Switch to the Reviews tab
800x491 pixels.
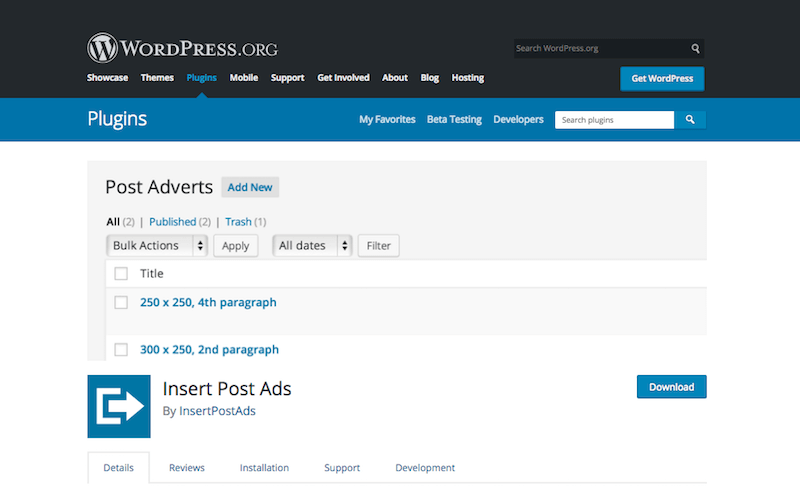click(x=187, y=468)
